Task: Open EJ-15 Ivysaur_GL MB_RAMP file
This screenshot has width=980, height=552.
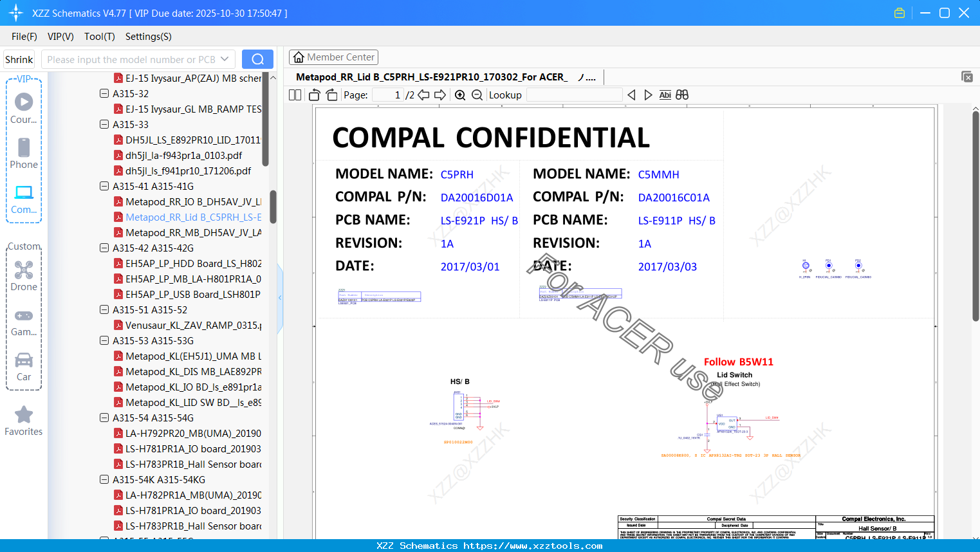Action: 187,109
